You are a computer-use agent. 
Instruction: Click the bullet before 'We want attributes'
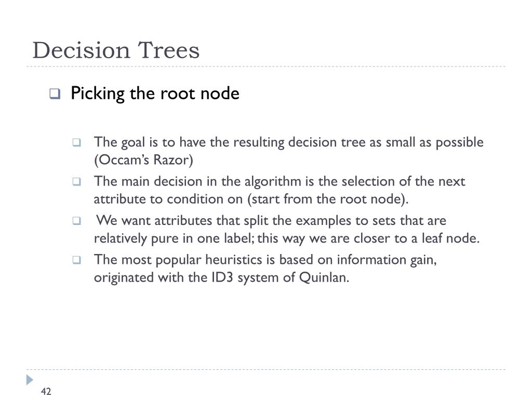point(77,221)
